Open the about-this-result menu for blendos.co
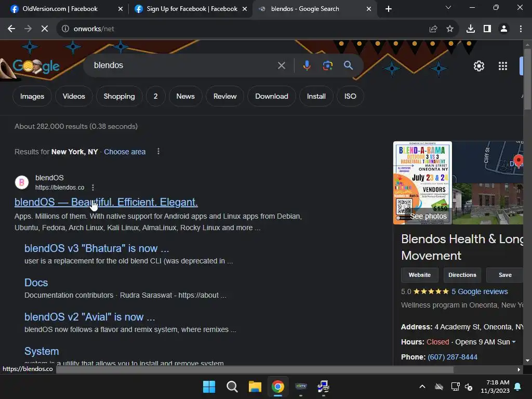Viewport: 532px width, 399px height. pos(92,187)
